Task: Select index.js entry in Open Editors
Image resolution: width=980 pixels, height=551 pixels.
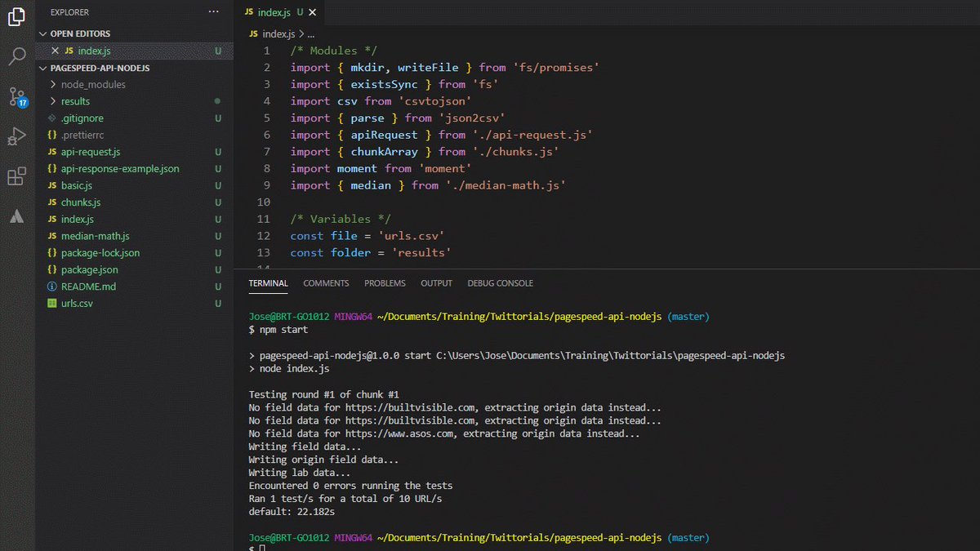Action: (x=94, y=51)
